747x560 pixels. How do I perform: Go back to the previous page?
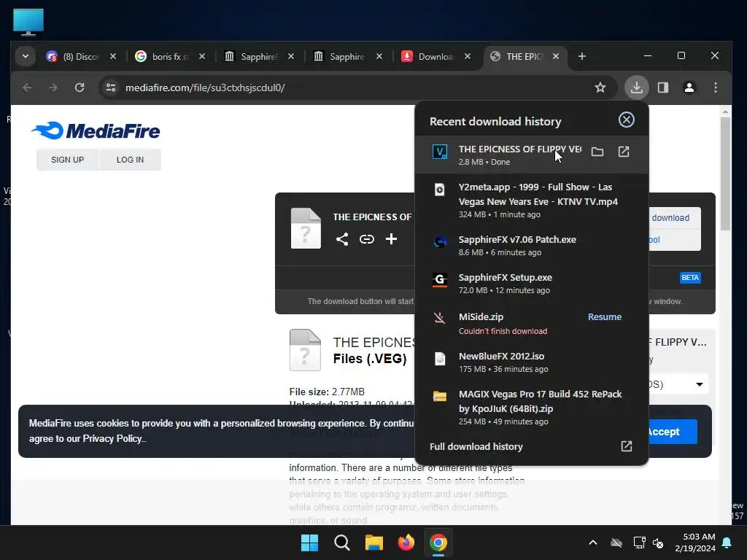tap(27, 87)
